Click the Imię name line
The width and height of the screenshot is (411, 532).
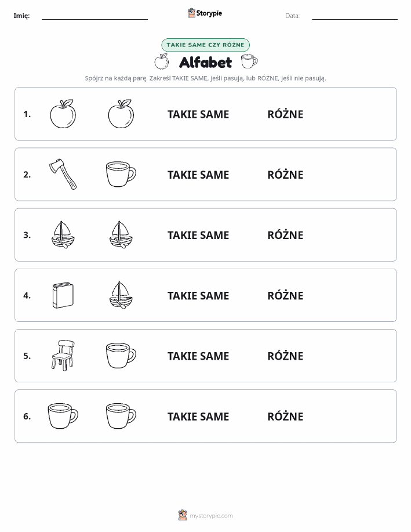click(x=94, y=17)
